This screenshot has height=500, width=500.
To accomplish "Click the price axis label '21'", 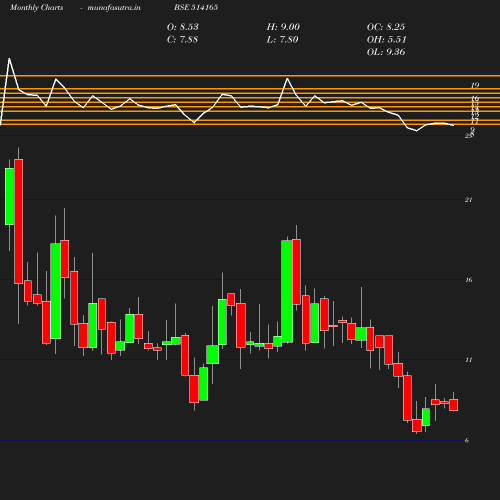I will (468, 200).
